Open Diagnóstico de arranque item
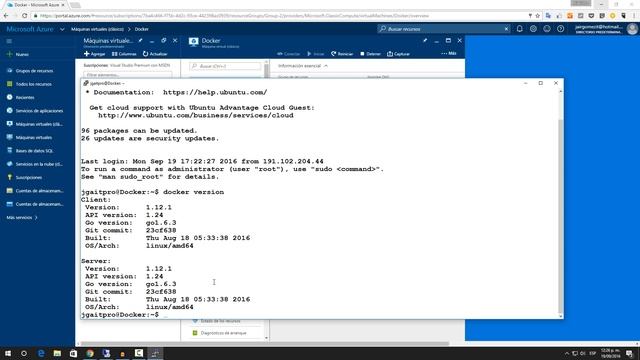Image resolution: width=640 pixels, height=360 pixels. point(219,333)
